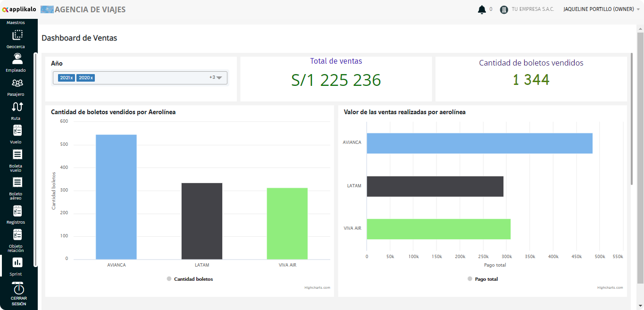Select the Vuelo icon in the sidebar
The width and height of the screenshot is (644, 310).
[17, 130]
